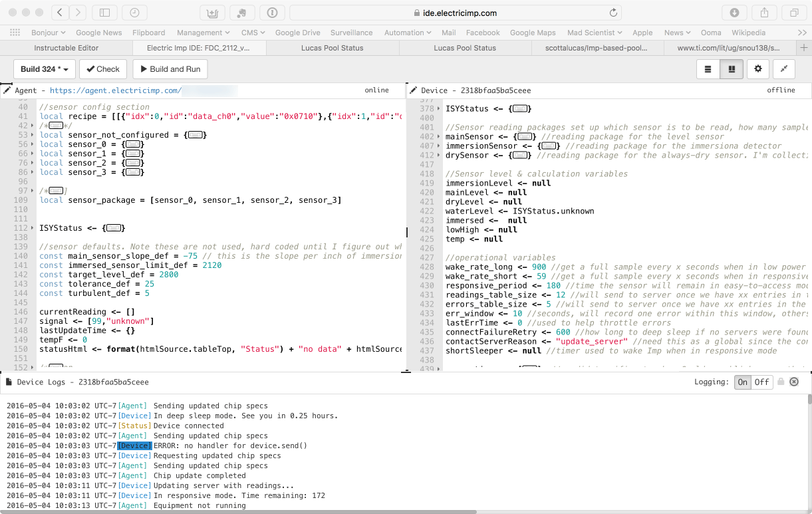Expand folded immersionSensor line 407

pyautogui.click(x=549, y=146)
